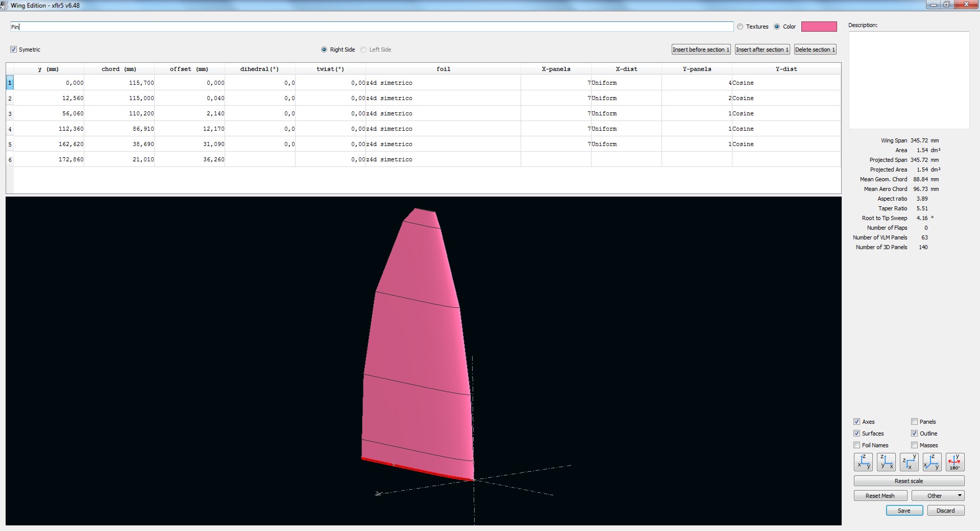
Task: Select the Textures radio button
Action: (x=740, y=27)
